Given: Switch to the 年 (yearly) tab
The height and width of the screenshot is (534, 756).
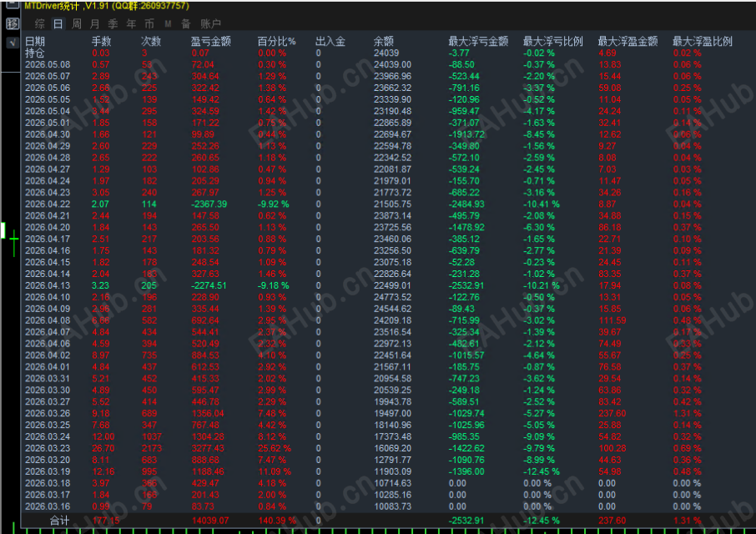Looking at the screenshot, I should click(x=131, y=23).
